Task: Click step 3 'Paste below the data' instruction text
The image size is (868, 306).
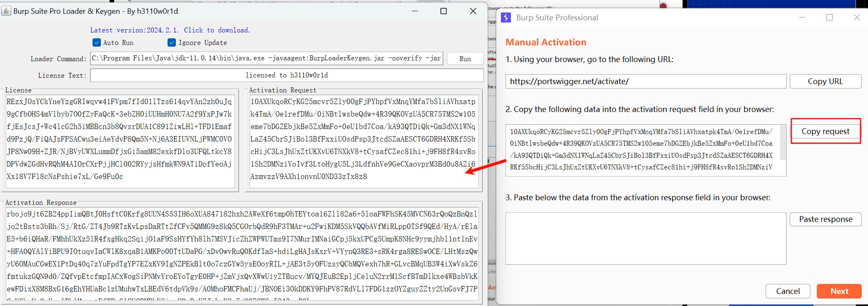Action: pyautogui.click(x=638, y=197)
